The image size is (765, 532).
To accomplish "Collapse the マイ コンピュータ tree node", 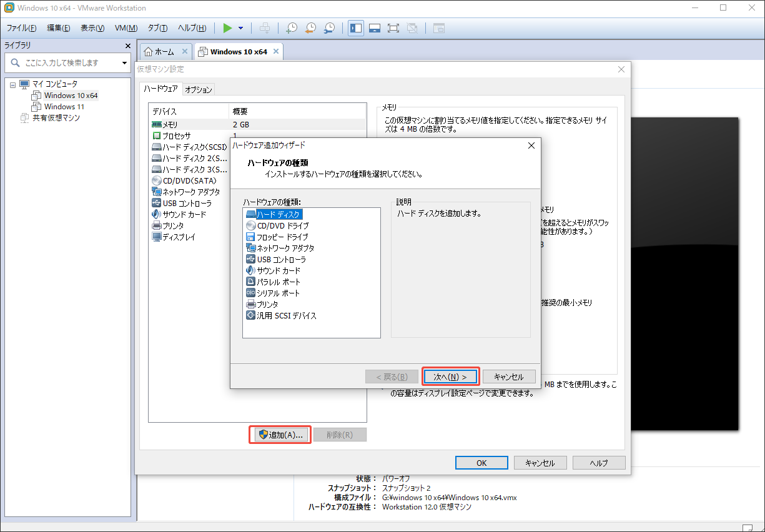I will coord(12,84).
